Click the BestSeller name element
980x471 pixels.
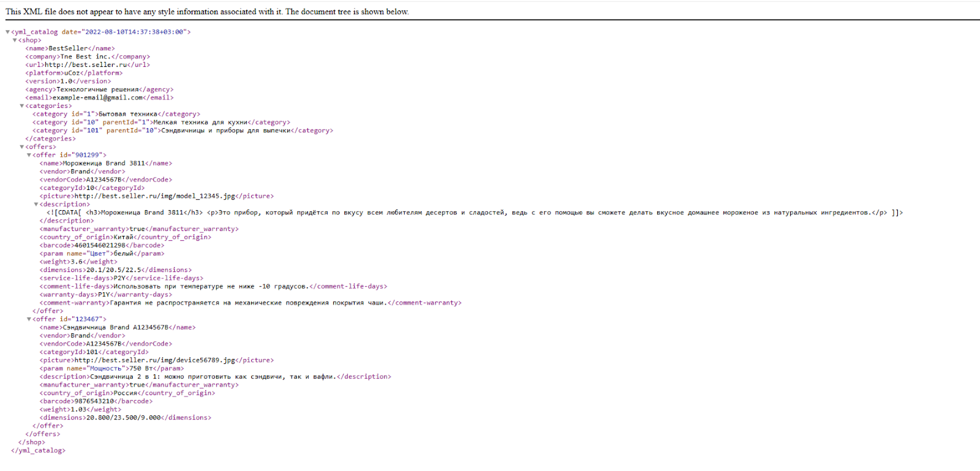click(x=68, y=48)
